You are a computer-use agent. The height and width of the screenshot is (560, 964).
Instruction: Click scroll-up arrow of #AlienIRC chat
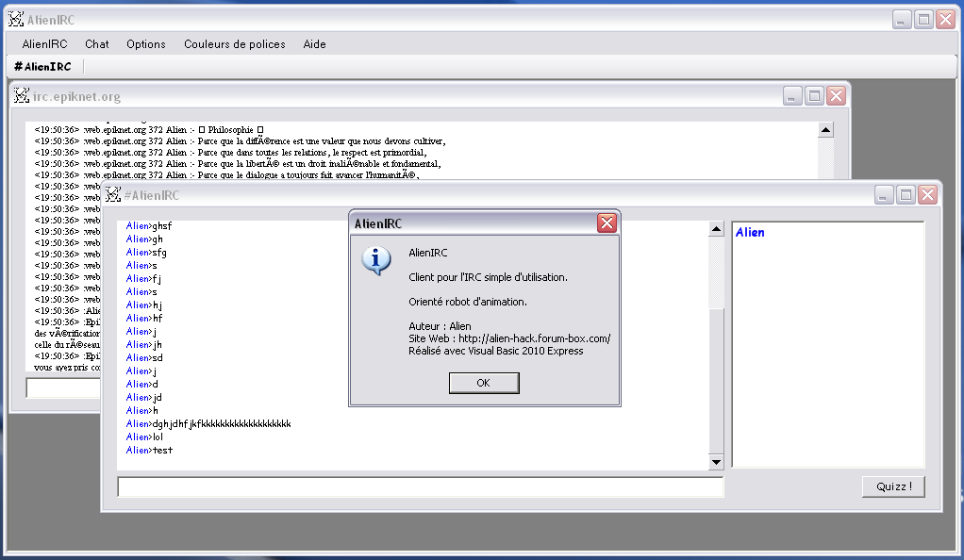tap(716, 229)
